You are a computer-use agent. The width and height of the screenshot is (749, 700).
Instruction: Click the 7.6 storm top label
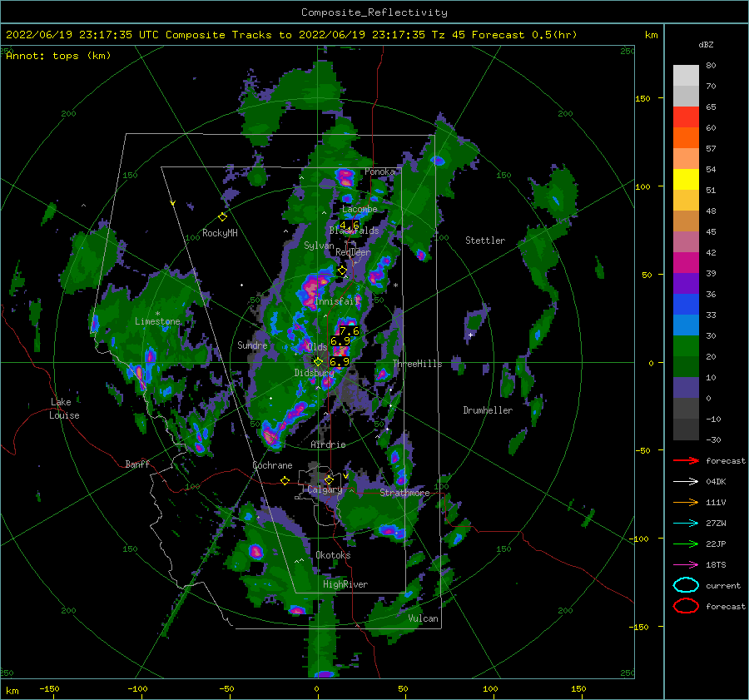click(350, 330)
